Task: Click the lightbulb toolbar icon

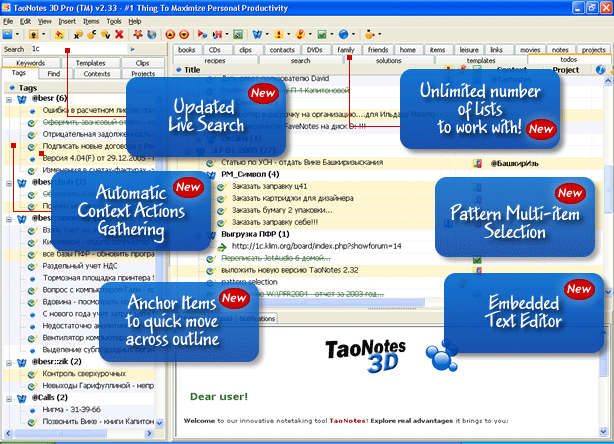Action: coord(34,34)
